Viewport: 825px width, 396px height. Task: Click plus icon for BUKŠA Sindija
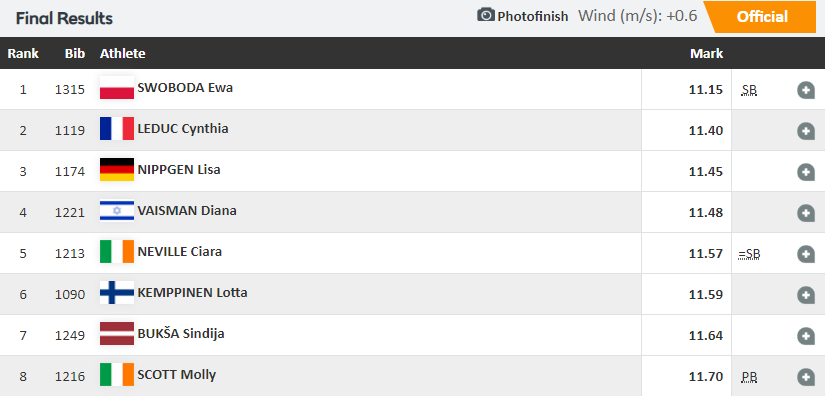pyautogui.click(x=806, y=336)
